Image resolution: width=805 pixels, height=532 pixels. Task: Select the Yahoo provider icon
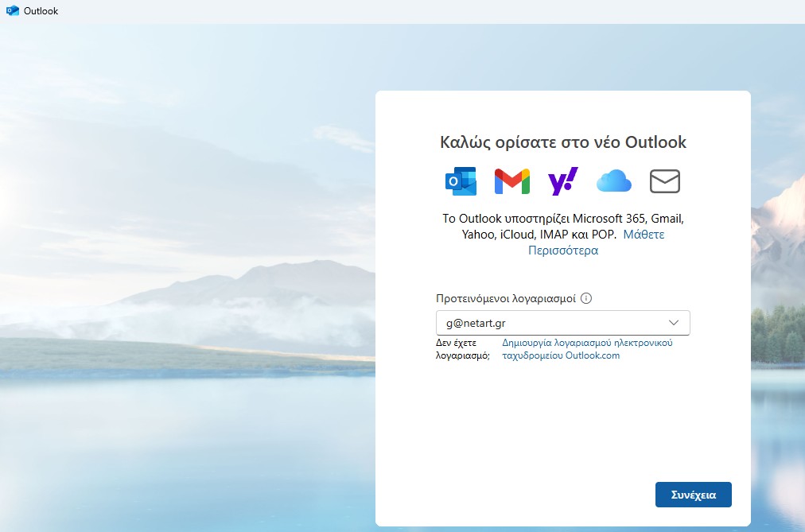[x=563, y=181]
